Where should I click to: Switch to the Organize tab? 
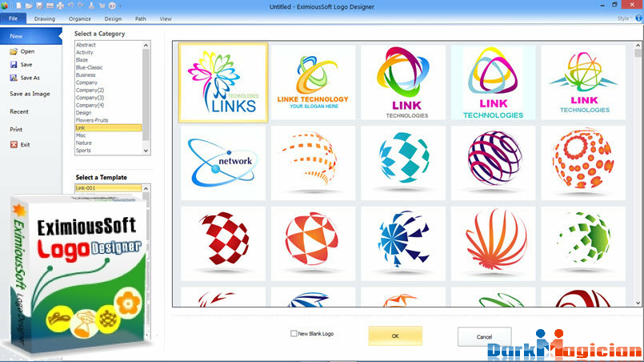click(x=80, y=18)
